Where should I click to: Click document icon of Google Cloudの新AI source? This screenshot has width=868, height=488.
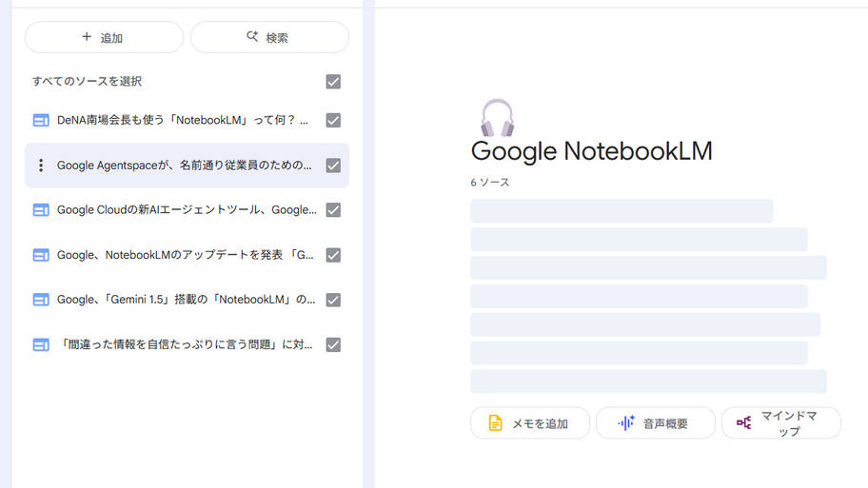point(40,209)
